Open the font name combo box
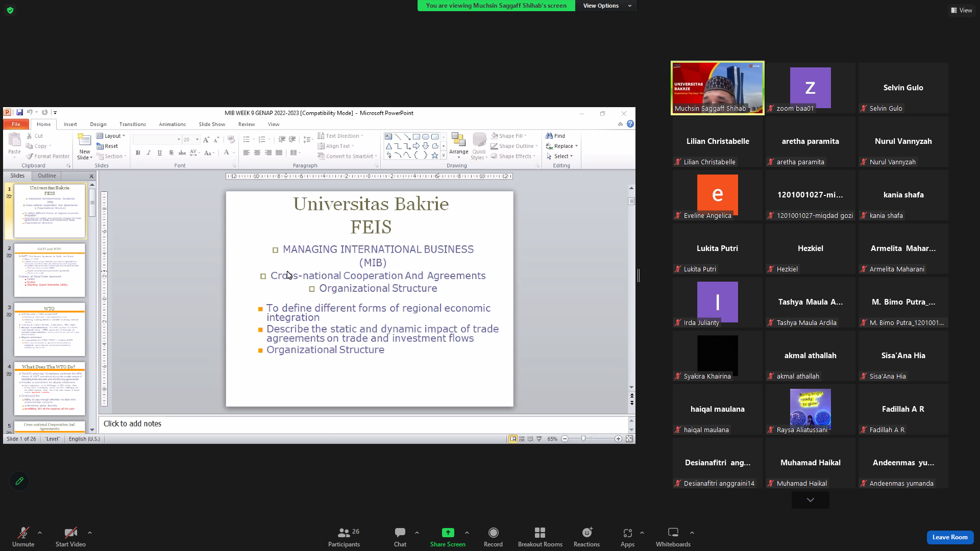This screenshot has height=551, width=980. (157, 139)
